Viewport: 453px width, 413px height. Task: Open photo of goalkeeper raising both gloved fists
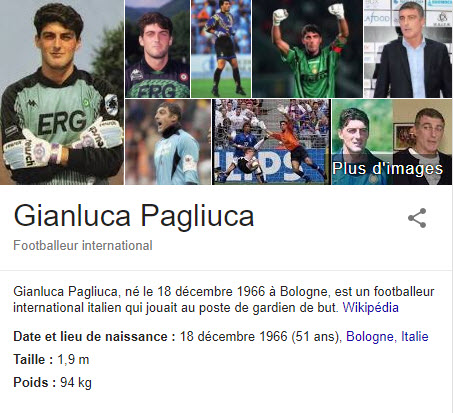point(307,49)
